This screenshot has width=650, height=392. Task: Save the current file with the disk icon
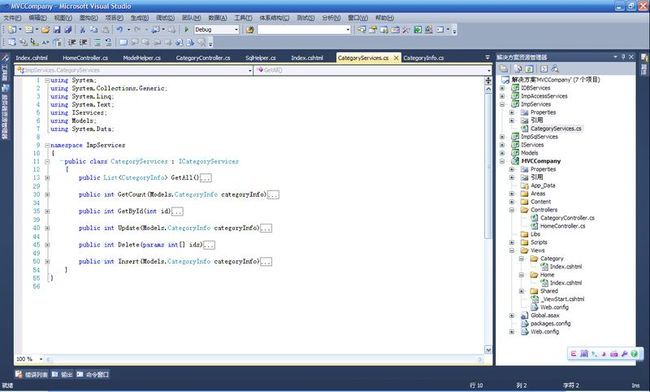pyautogui.click(x=57, y=30)
